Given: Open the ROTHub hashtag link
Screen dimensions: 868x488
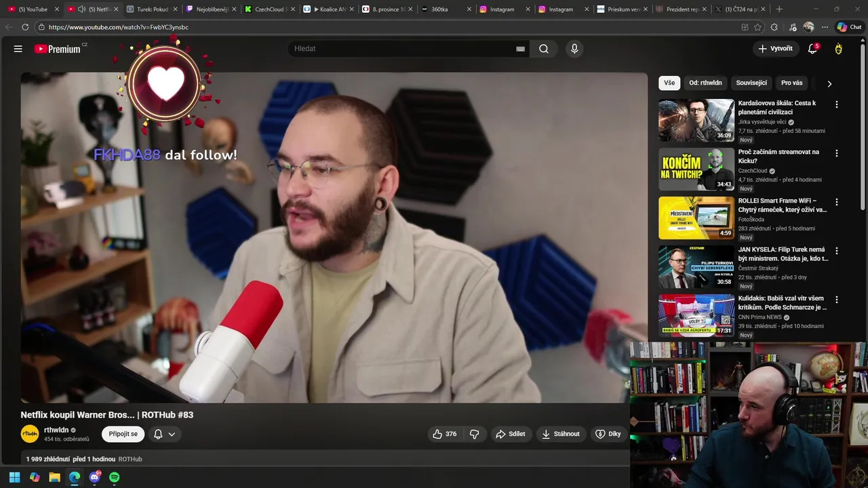Looking at the screenshot, I should click(130, 459).
